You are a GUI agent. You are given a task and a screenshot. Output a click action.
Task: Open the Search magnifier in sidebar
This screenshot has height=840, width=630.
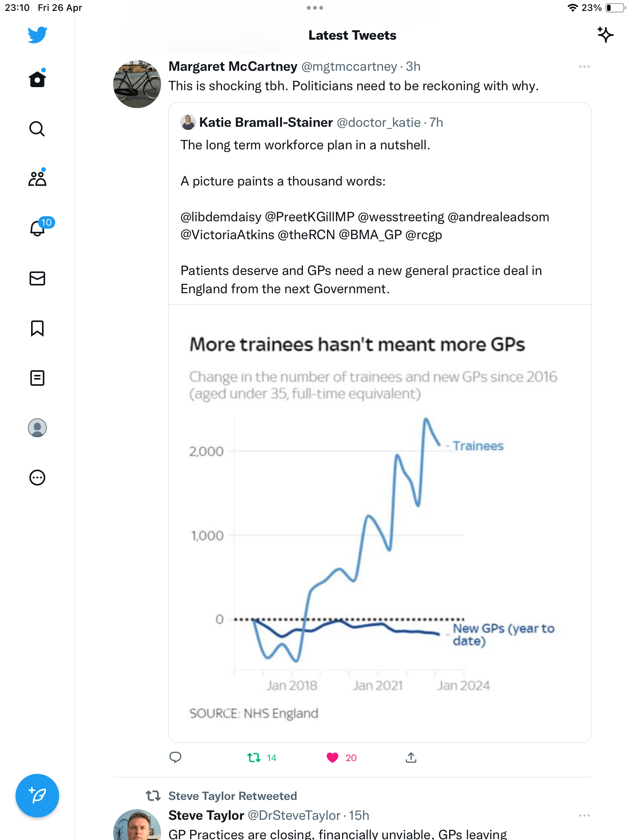click(x=37, y=129)
